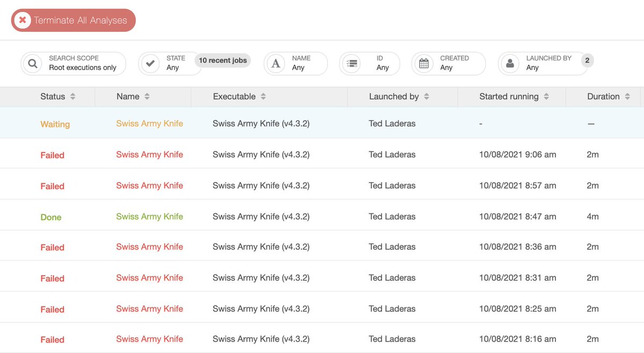Open the Swiss Army Knife job started 8:16 am
The width and height of the screenshot is (644, 353).
150,339
